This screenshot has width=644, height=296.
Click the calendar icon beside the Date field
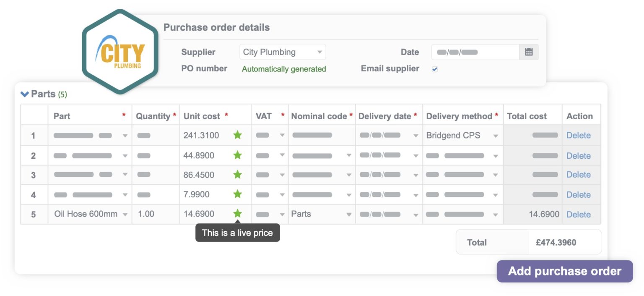click(529, 52)
